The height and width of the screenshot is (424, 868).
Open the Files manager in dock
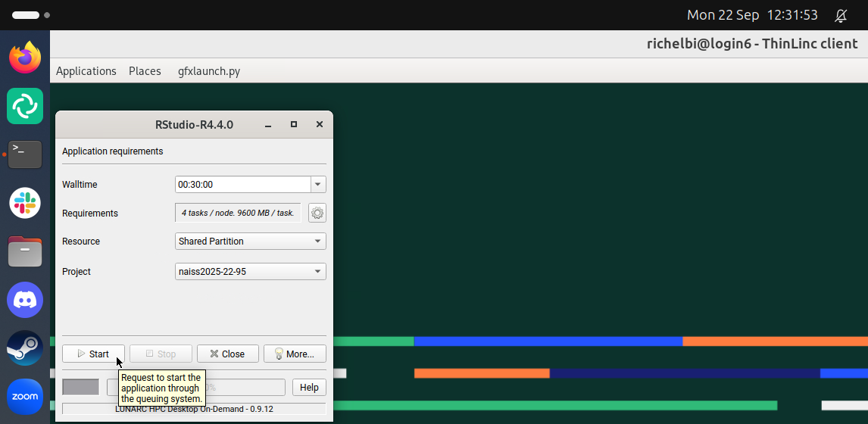coord(25,251)
